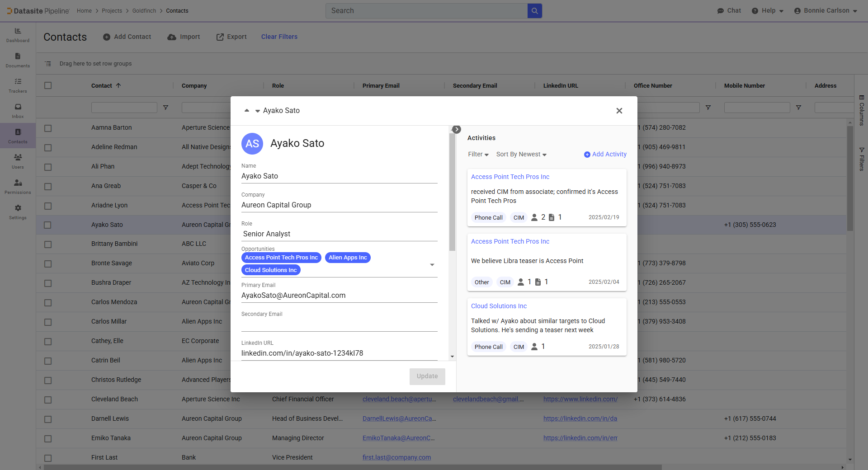Viewport: 868px width, 470px height.
Task: Sort by the Company column header
Action: click(x=194, y=86)
